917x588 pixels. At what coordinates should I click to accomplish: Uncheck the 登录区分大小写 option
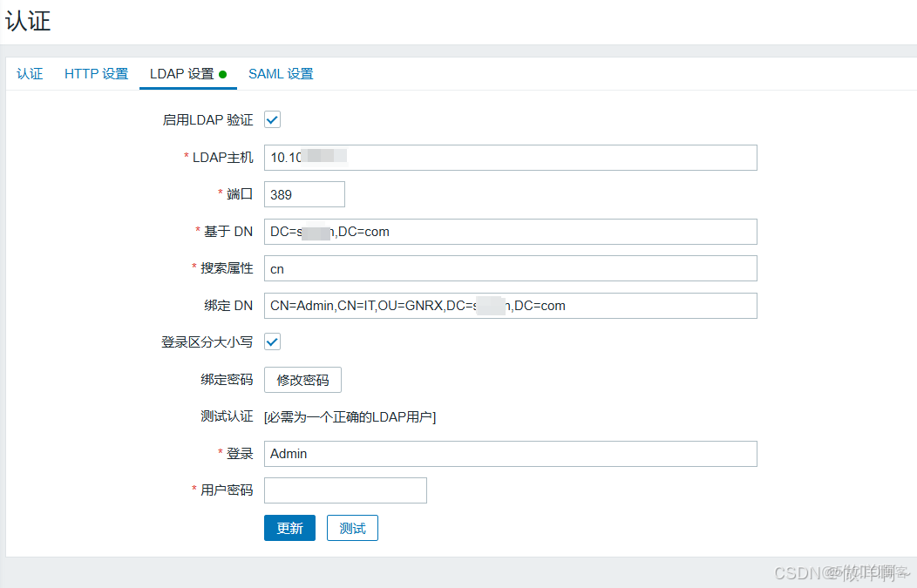point(272,341)
